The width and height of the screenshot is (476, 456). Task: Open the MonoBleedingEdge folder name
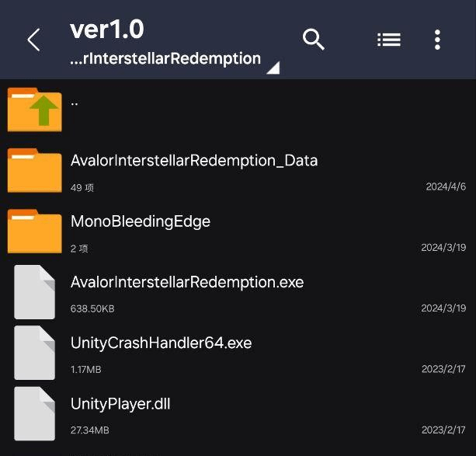point(141,221)
